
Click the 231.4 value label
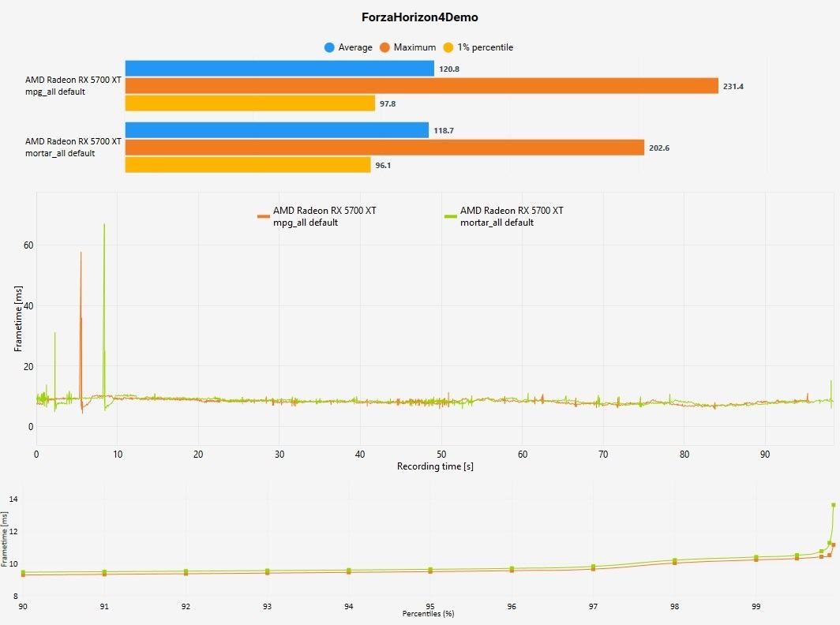(733, 86)
